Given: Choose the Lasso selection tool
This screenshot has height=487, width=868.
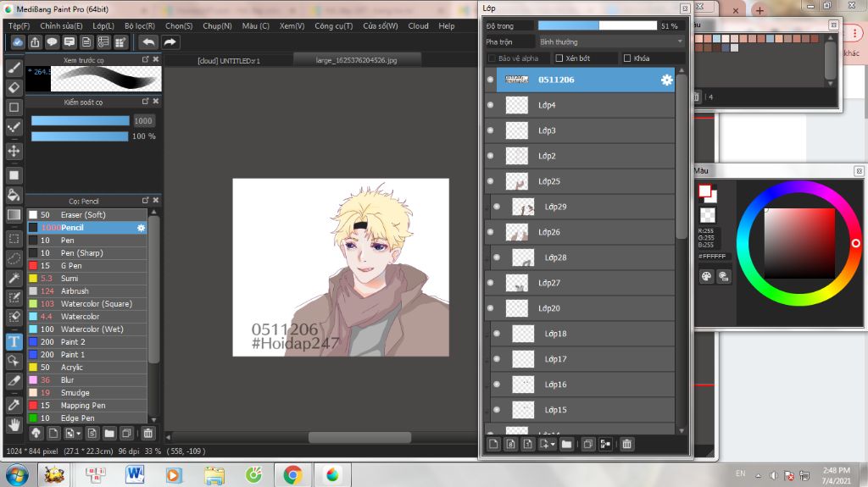Looking at the screenshot, I should [14, 258].
